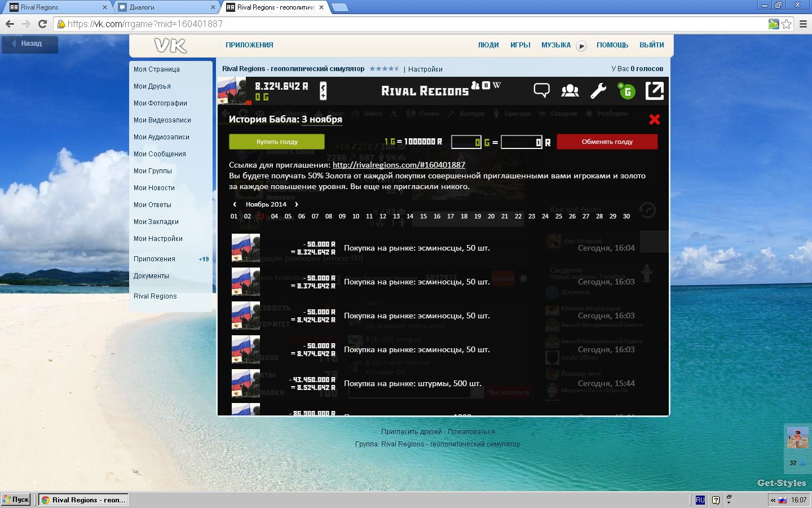Click the red Обменять голду button
The width and height of the screenshot is (812, 508).
point(607,142)
